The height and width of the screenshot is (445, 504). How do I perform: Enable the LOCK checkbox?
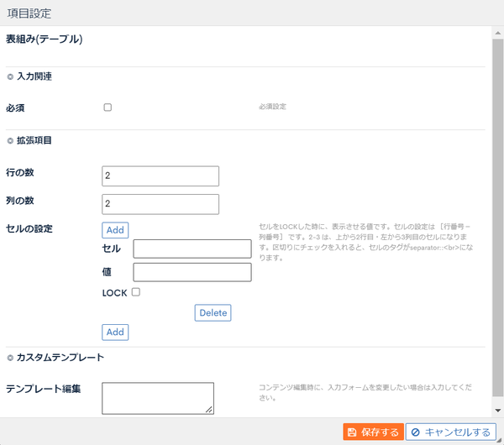point(136,292)
